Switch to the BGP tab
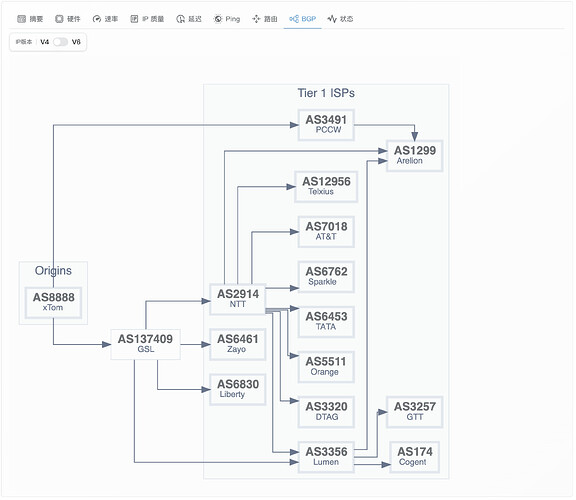 coord(302,19)
